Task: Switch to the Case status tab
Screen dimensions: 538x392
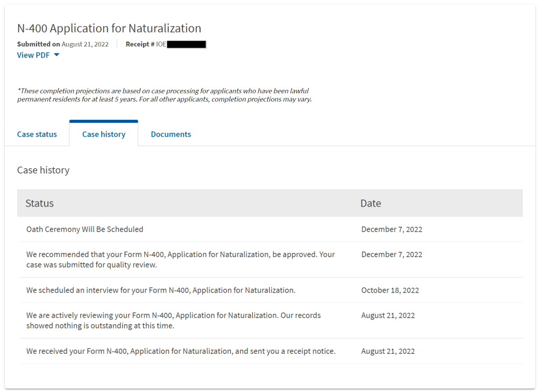Action: pos(37,134)
